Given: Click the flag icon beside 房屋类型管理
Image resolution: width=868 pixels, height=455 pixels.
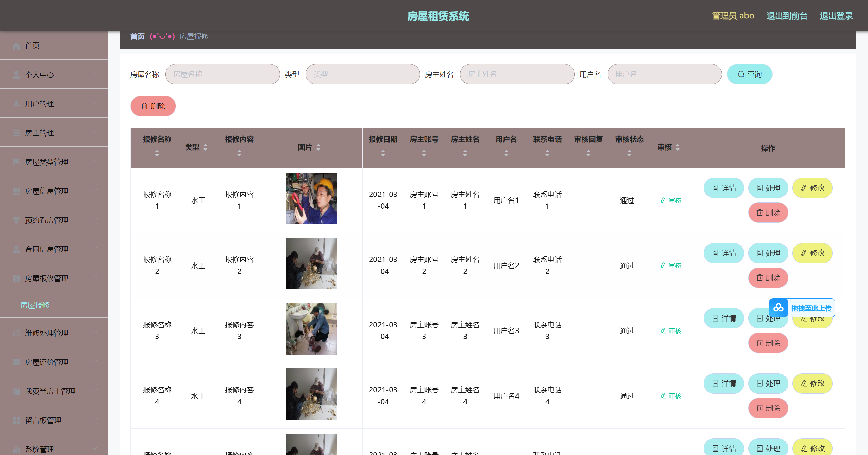Looking at the screenshot, I should (16, 162).
